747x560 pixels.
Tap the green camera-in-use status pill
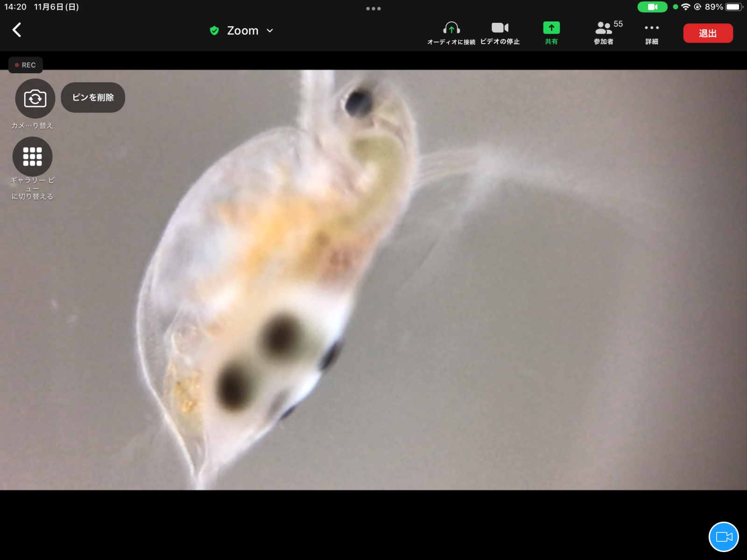(x=652, y=7)
